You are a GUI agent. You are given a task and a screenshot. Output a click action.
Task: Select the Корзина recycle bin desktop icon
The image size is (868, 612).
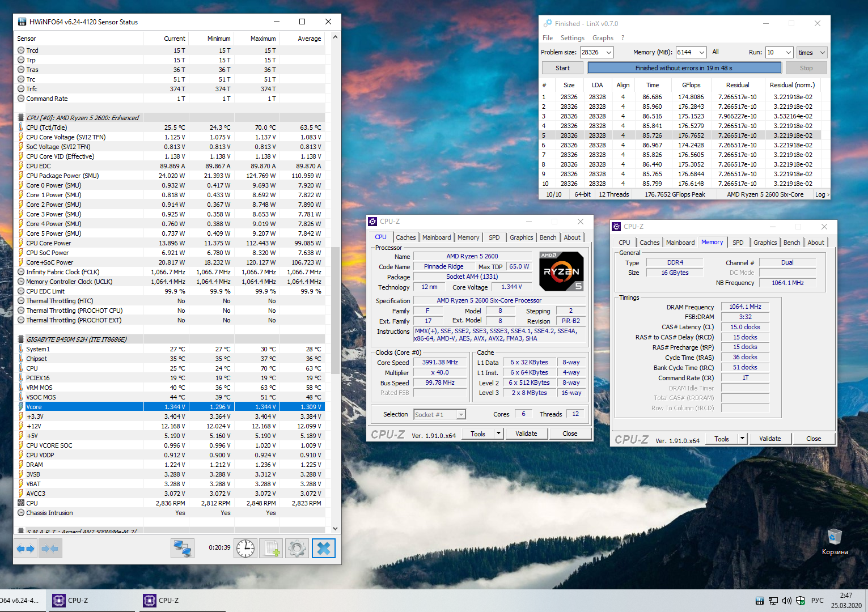pos(835,541)
